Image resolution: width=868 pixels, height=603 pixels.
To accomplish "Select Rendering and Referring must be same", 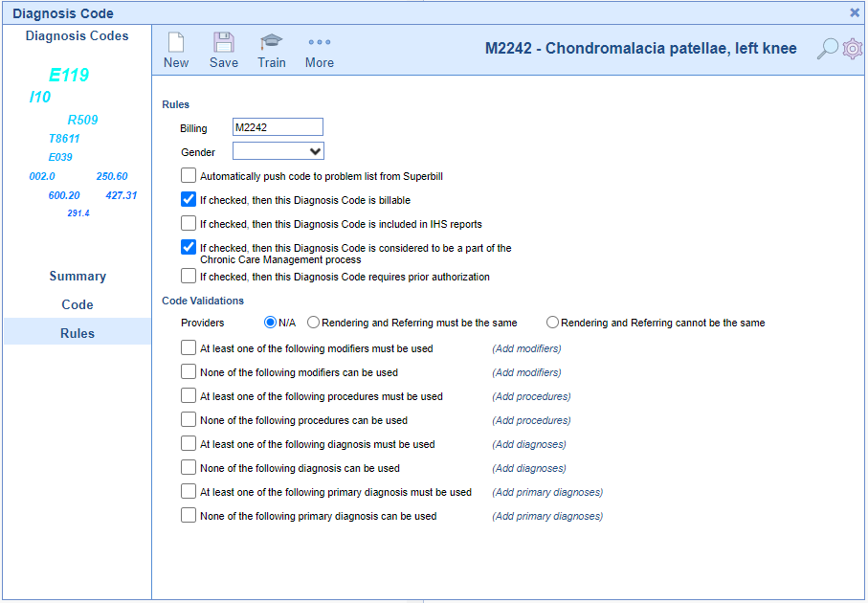I will pyautogui.click(x=313, y=323).
